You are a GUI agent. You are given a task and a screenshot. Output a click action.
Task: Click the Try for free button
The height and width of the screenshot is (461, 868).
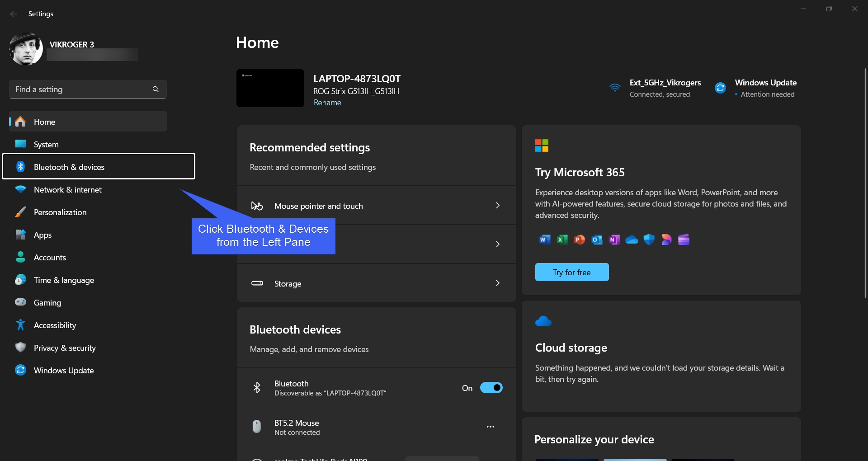point(572,272)
